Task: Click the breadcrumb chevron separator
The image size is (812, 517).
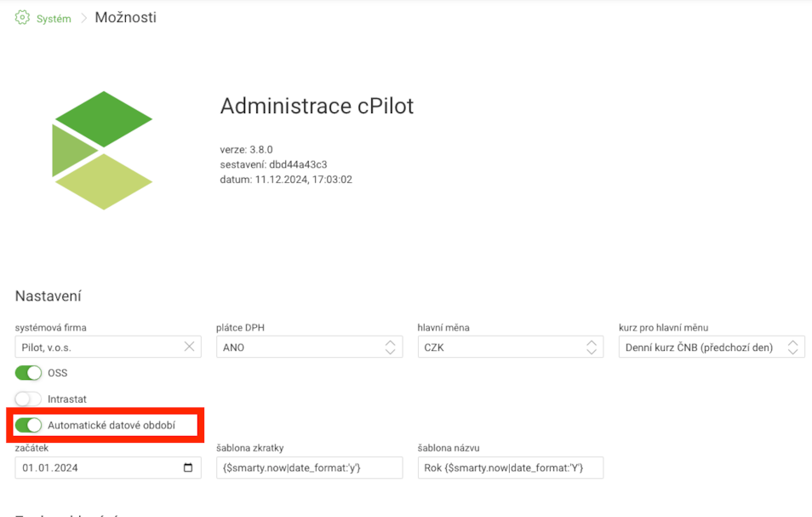Action: 83,19
